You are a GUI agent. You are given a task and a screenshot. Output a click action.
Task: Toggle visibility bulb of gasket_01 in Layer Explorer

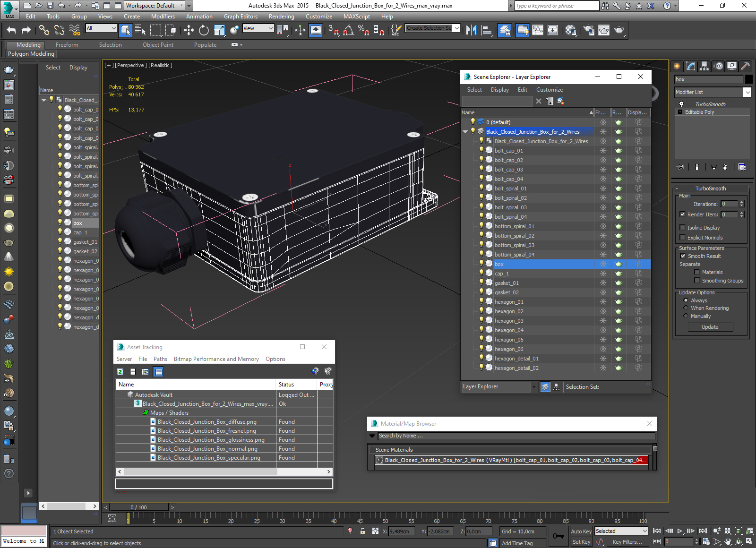click(481, 283)
